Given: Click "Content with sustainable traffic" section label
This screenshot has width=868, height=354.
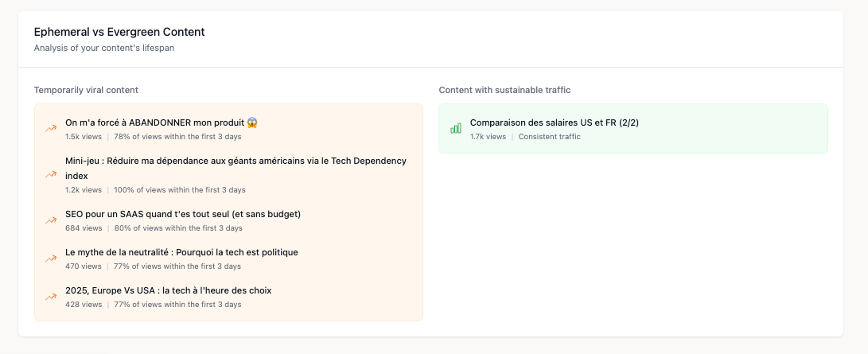Looking at the screenshot, I should (504, 90).
